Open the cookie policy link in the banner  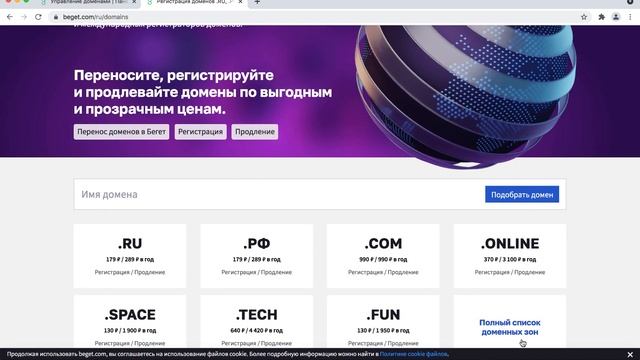coord(413,354)
